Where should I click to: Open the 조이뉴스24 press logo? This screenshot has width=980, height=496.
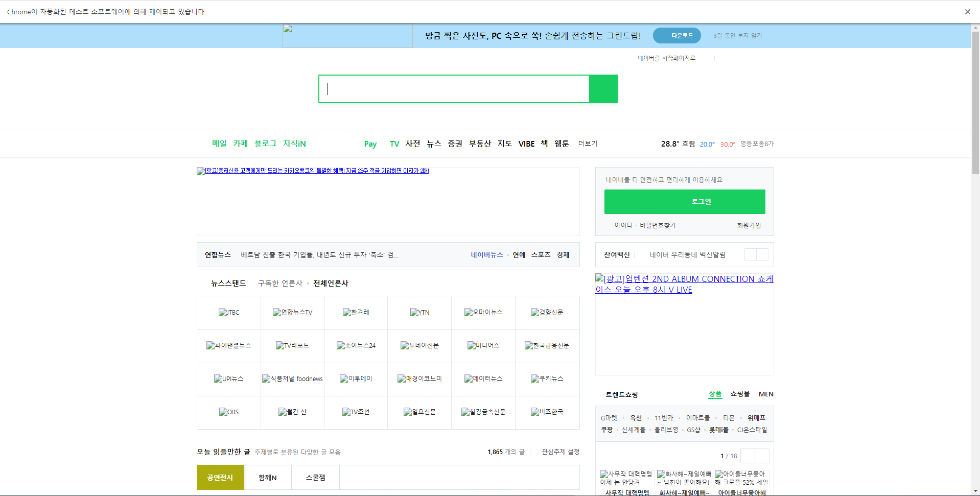pos(356,346)
